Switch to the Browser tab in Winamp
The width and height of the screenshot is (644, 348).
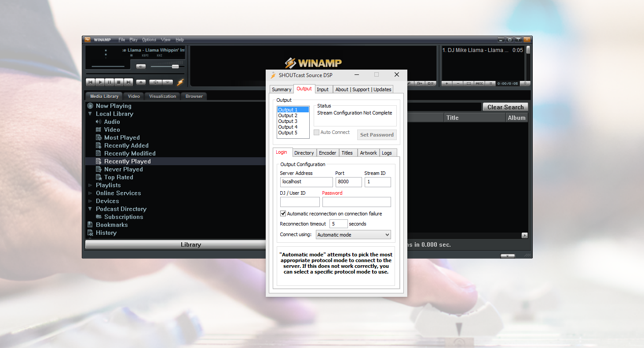194,96
